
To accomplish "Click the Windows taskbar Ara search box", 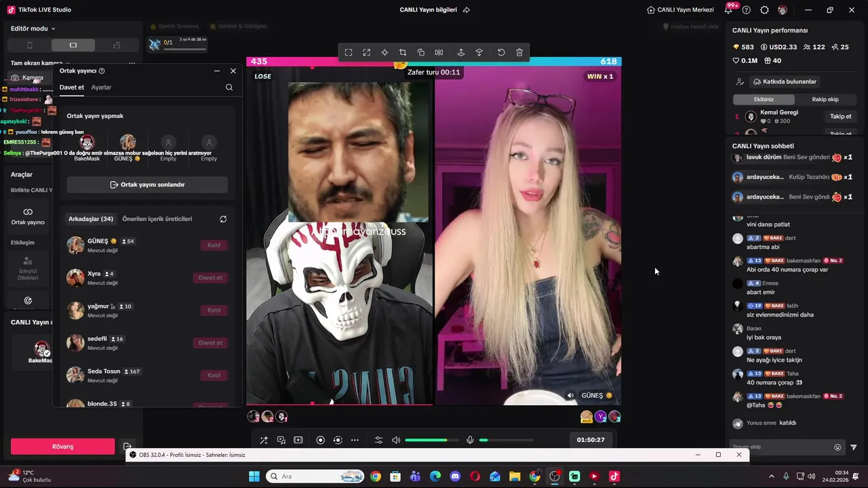I will point(315,476).
